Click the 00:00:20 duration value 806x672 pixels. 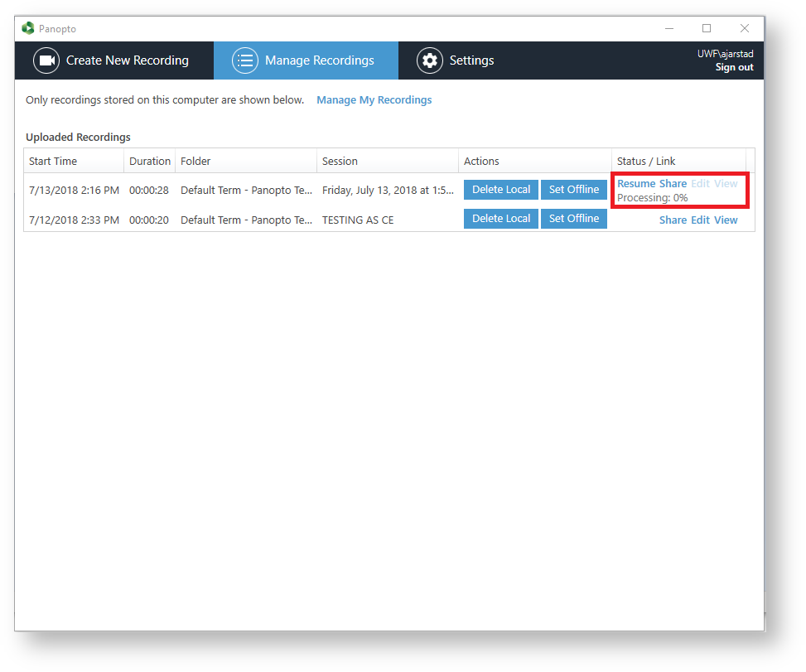(149, 220)
